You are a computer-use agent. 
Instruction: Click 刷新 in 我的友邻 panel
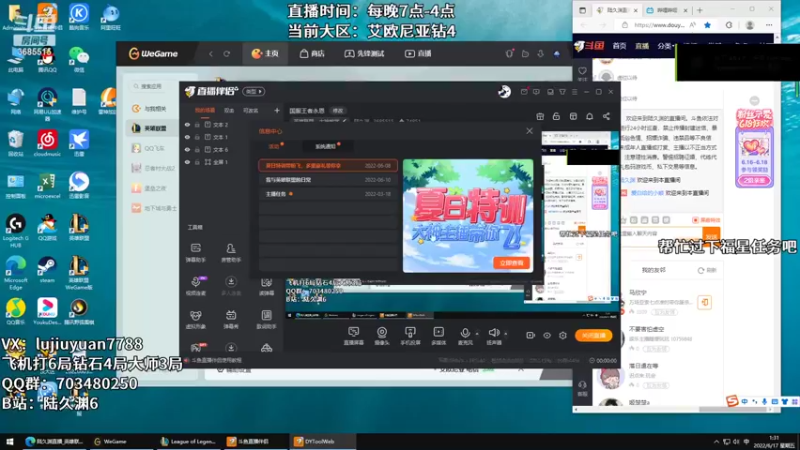(708, 270)
